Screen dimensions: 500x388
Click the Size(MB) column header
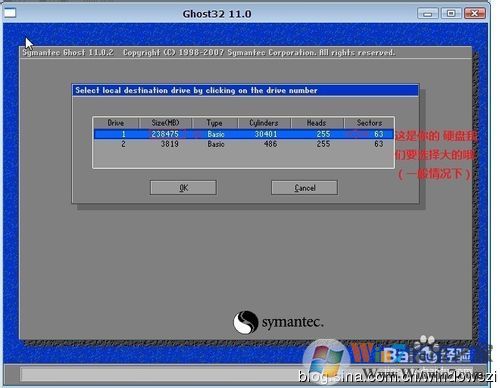(x=165, y=123)
